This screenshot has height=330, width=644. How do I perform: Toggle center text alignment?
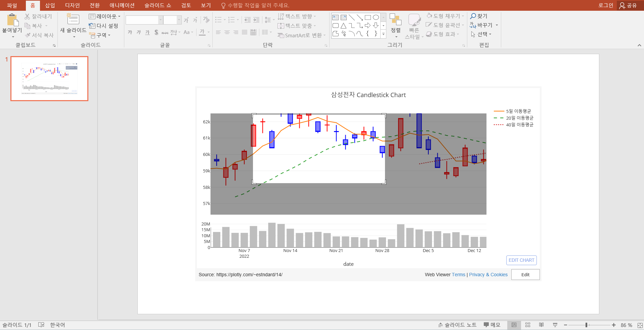pyautogui.click(x=227, y=32)
